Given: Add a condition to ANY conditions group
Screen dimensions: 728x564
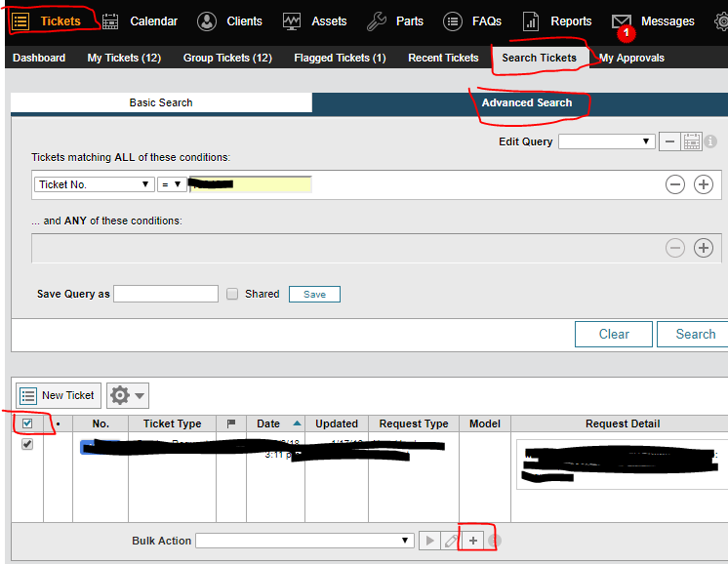Looking at the screenshot, I should [x=704, y=248].
